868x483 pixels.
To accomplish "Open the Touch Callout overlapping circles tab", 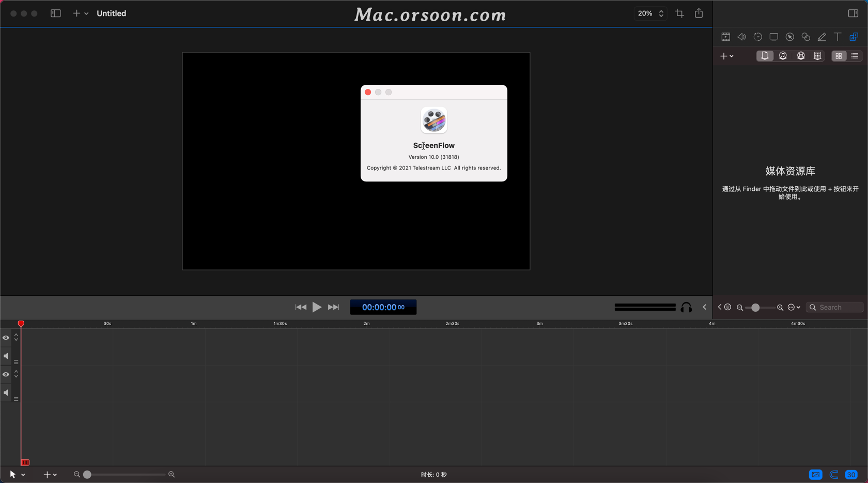I will coord(806,37).
